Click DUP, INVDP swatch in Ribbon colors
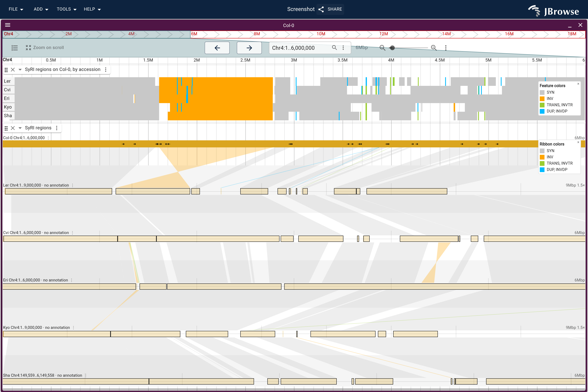Viewport: 588px width, 392px height. click(x=542, y=170)
